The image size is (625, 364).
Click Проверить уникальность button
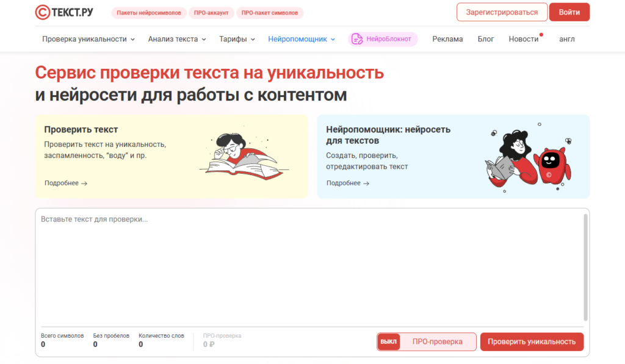[532, 341]
